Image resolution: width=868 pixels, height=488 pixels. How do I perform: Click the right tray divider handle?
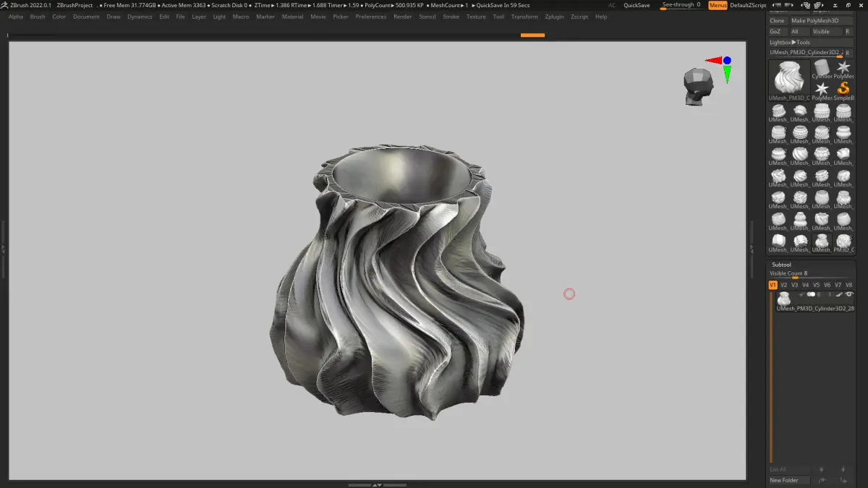[752, 248]
